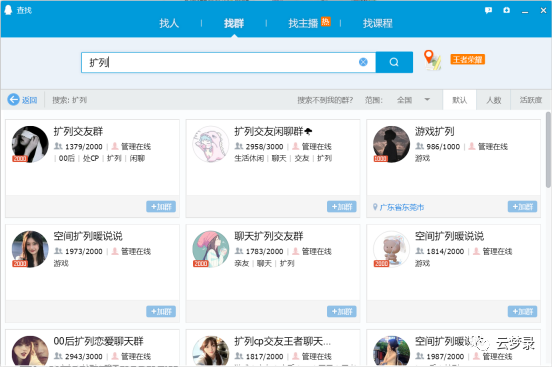Click the magnifier search button
This screenshot has width=552, height=367.
[x=394, y=62]
